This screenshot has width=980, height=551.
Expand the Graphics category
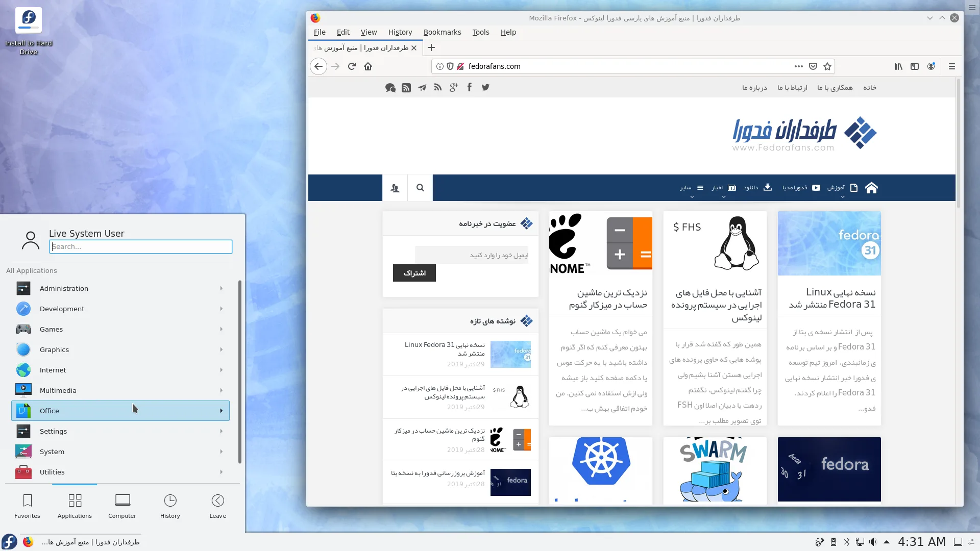[x=120, y=349]
